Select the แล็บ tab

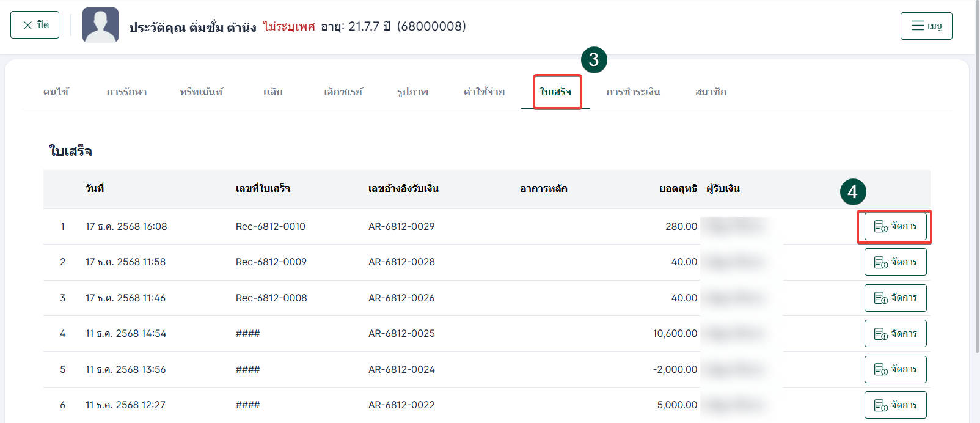pyautogui.click(x=272, y=92)
